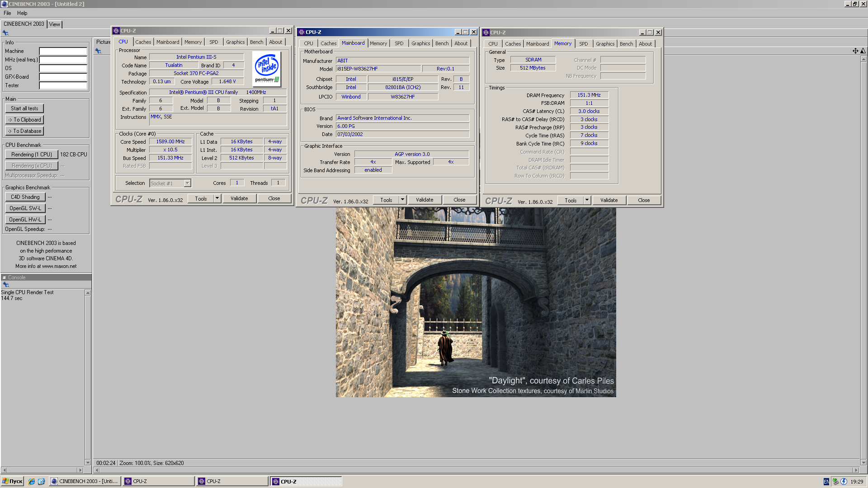
Task: Click Start all tests button
Action: (x=24, y=108)
